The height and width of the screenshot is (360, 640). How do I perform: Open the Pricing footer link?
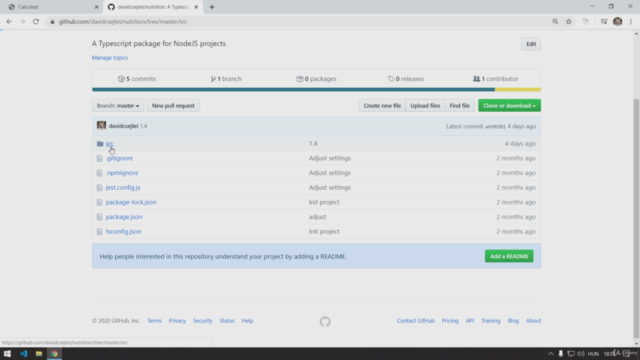[x=450, y=321]
